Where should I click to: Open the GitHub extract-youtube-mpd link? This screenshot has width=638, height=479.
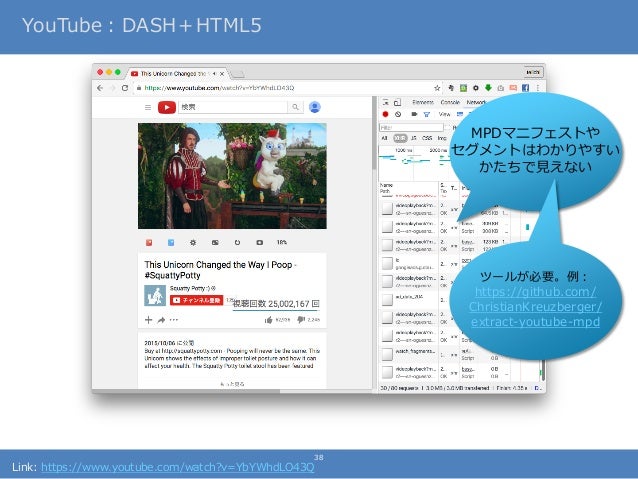[x=535, y=306]
